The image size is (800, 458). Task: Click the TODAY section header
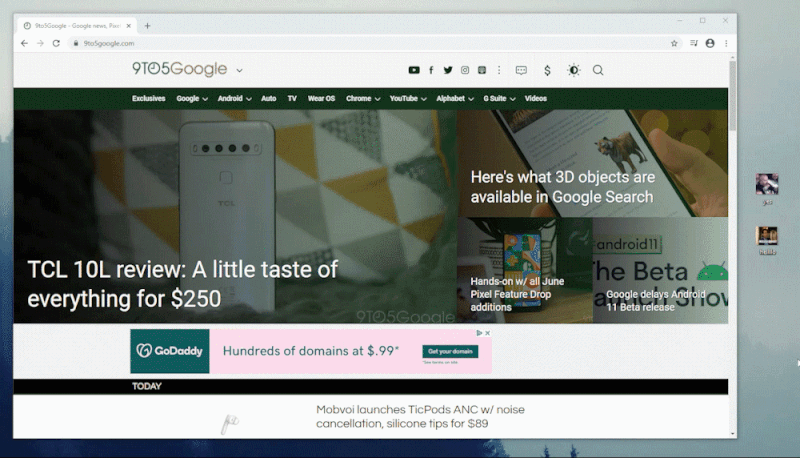pyautogui.click(x=146, y=386)
